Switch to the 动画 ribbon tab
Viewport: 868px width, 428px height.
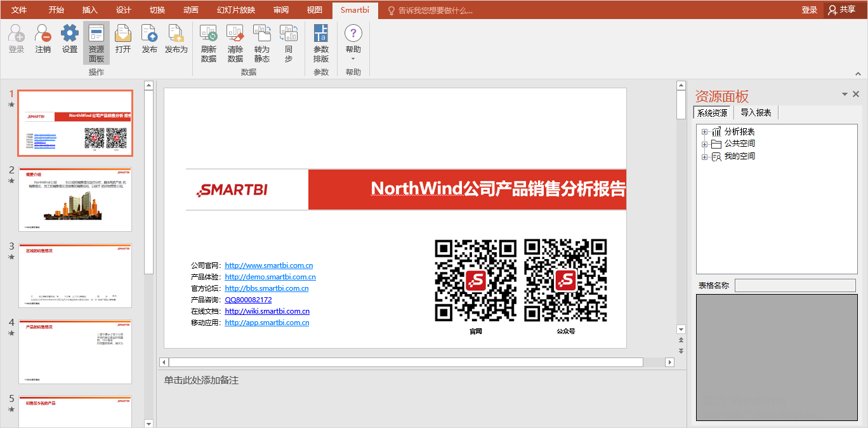[x=190, y=10]
